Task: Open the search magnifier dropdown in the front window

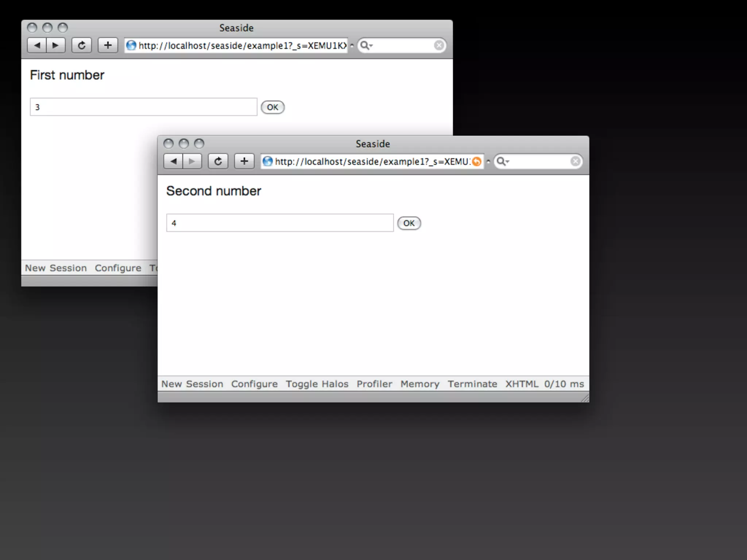Action: 503,162
